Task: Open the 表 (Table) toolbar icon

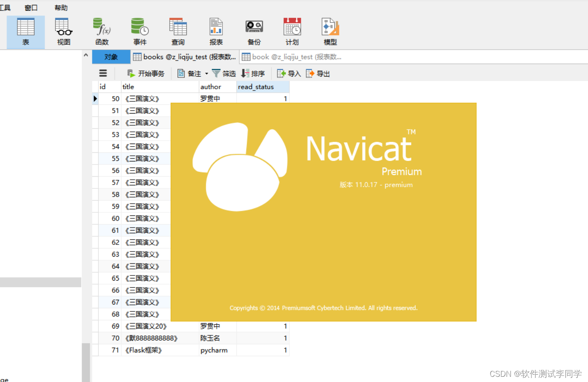Action: (x=26, y=32)
